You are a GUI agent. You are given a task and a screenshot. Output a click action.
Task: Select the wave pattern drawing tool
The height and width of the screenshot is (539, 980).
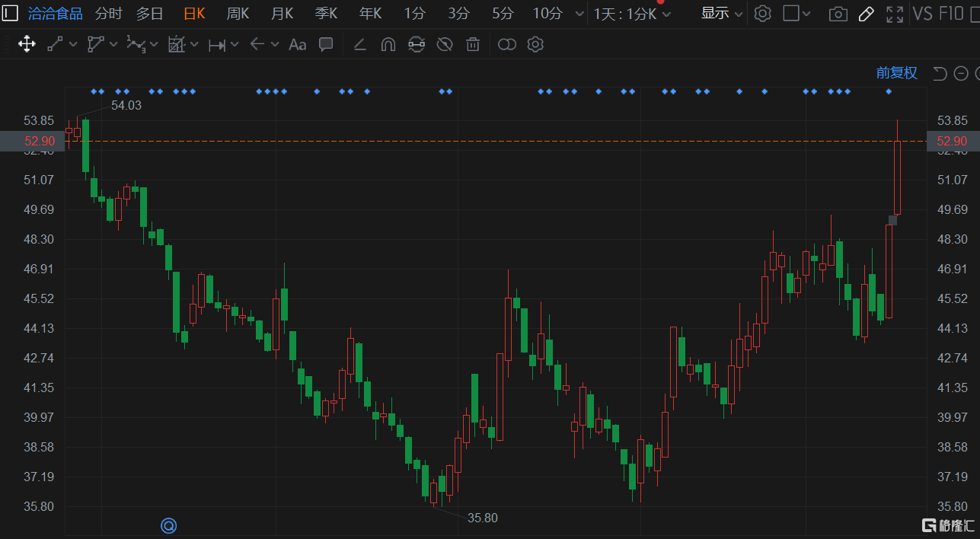136,44
